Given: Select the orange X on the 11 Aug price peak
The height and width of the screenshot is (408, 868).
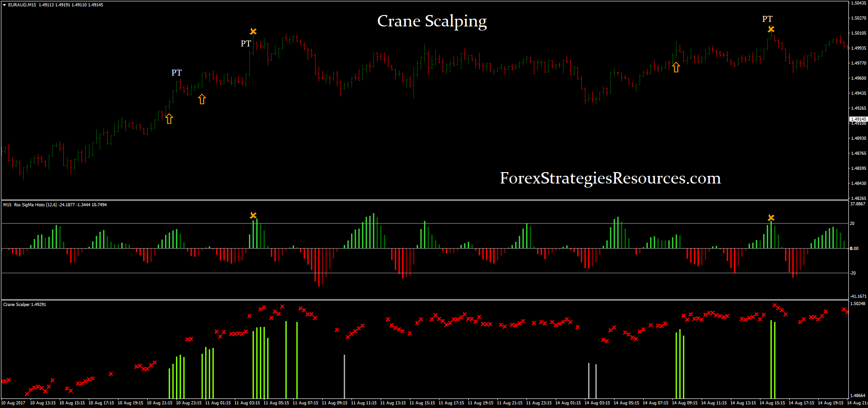Looking at the screenshot, I should click(253, 31).
